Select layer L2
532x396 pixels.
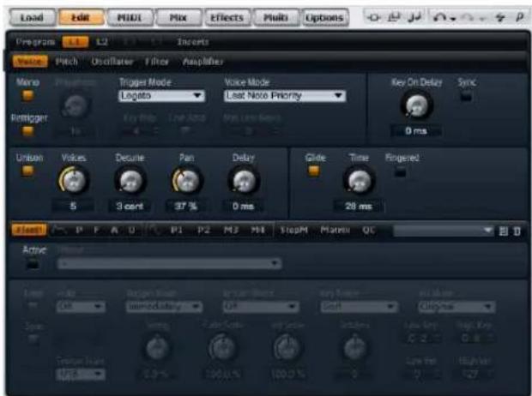tap(102, 42)
